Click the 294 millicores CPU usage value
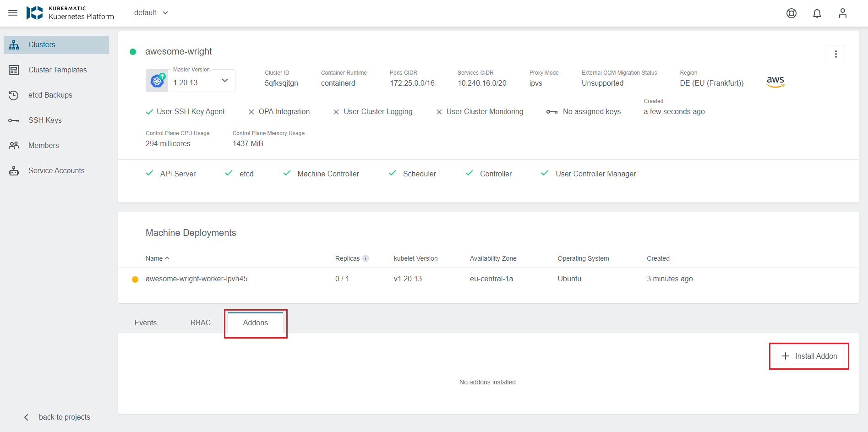The image size is (868, 432). (x=168, y=143)
